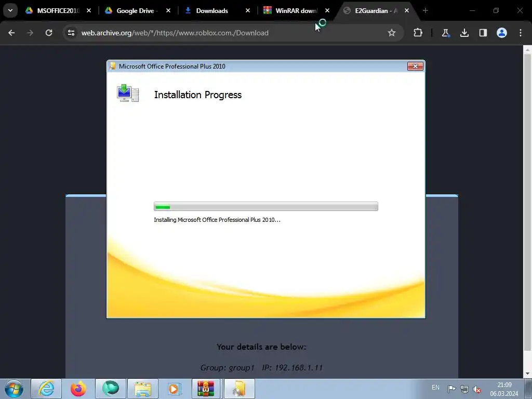This screenshot has height=399, width=532.
Task: Close the MSOFFICE2010 tab
Action: 89,10
